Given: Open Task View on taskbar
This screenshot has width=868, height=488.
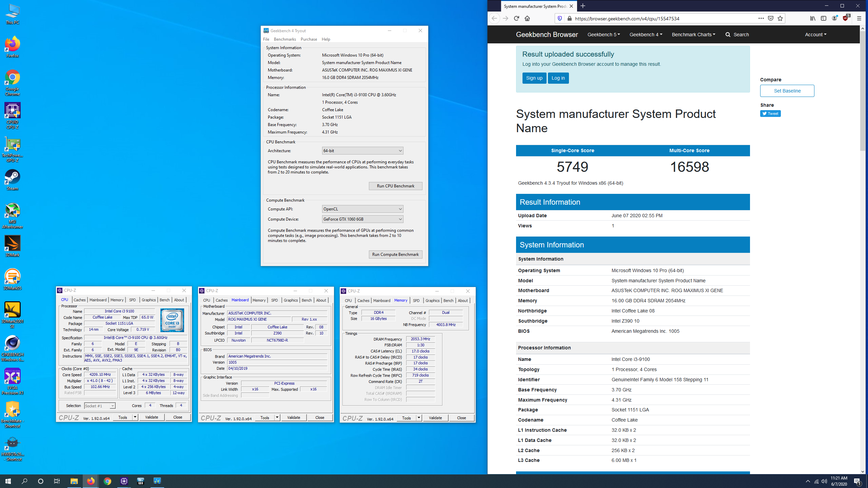Looking at the screenshot, I should pos(57,481).
